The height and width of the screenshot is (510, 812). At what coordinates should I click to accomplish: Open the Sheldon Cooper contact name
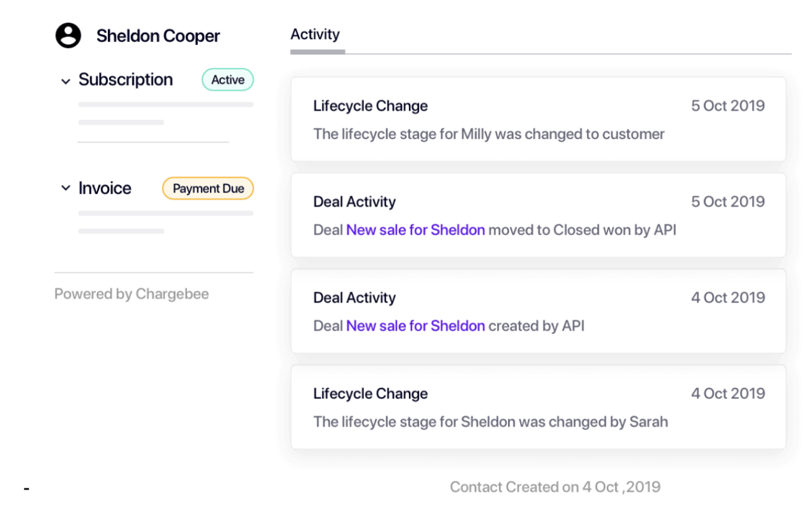(158, 35)
